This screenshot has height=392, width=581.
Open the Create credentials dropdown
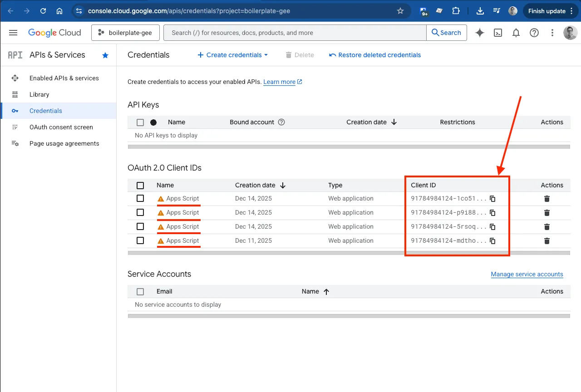[x=232, y=55]
